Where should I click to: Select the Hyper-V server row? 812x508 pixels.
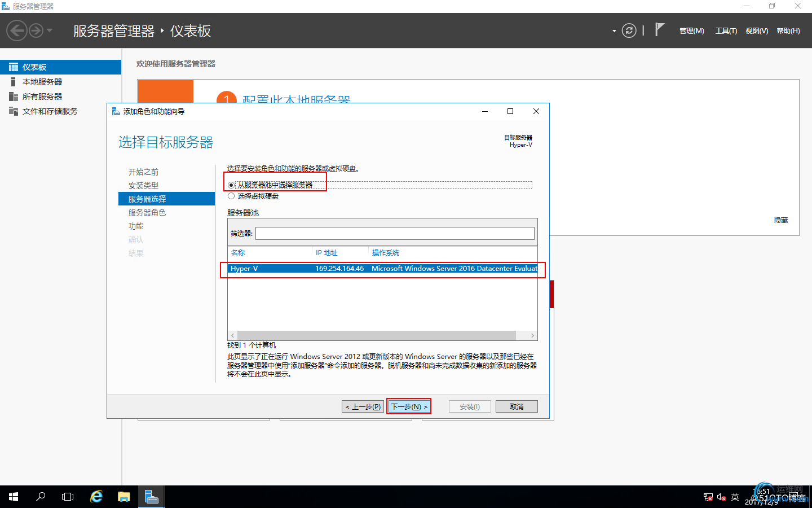[382, 269]
